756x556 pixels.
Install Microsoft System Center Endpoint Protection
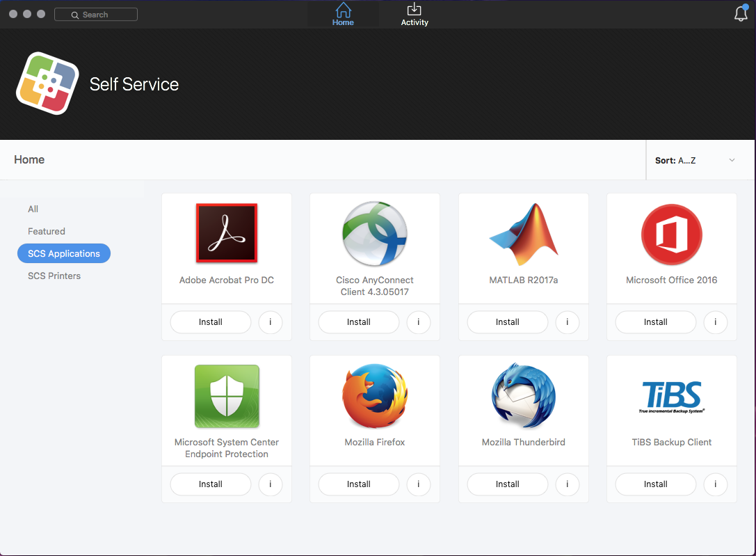coord(211,484)
